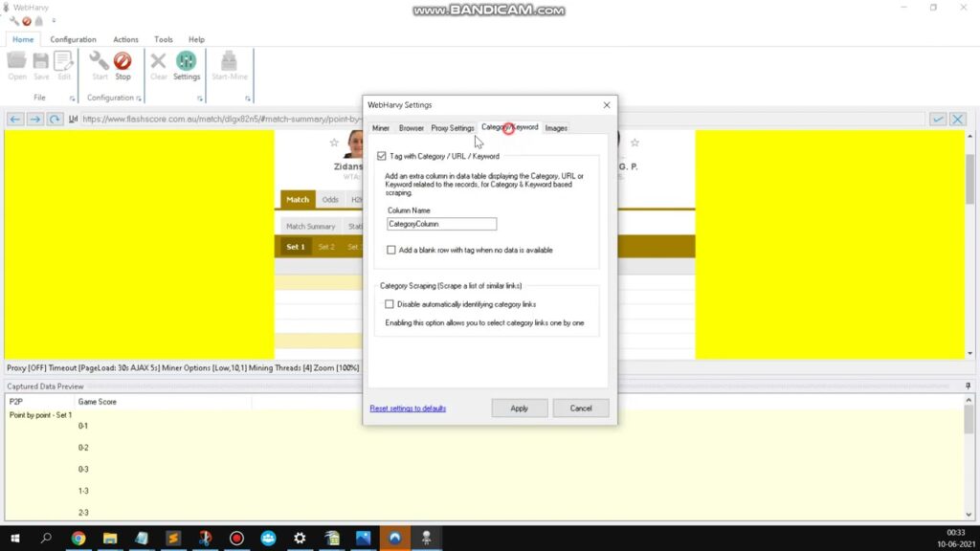Image resolution: width=980 pixels, height=551 pixels.
Task: Open Chrome from taskbar
Action: (x=78, y=538)
